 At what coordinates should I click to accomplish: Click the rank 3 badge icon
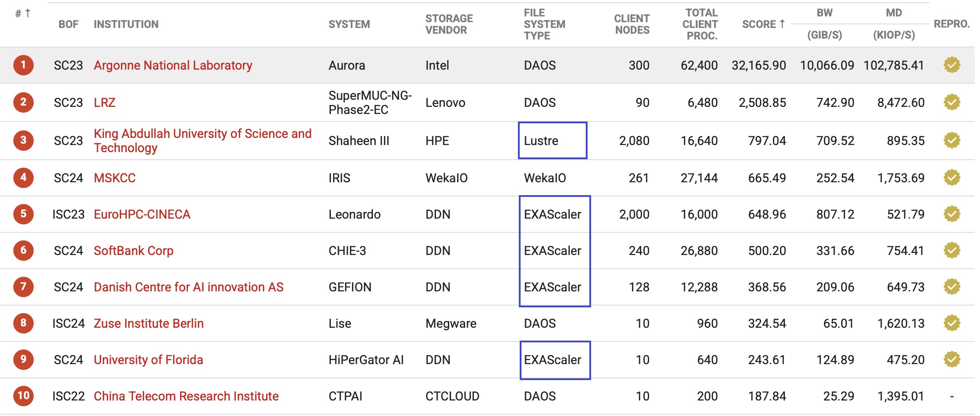24,141
